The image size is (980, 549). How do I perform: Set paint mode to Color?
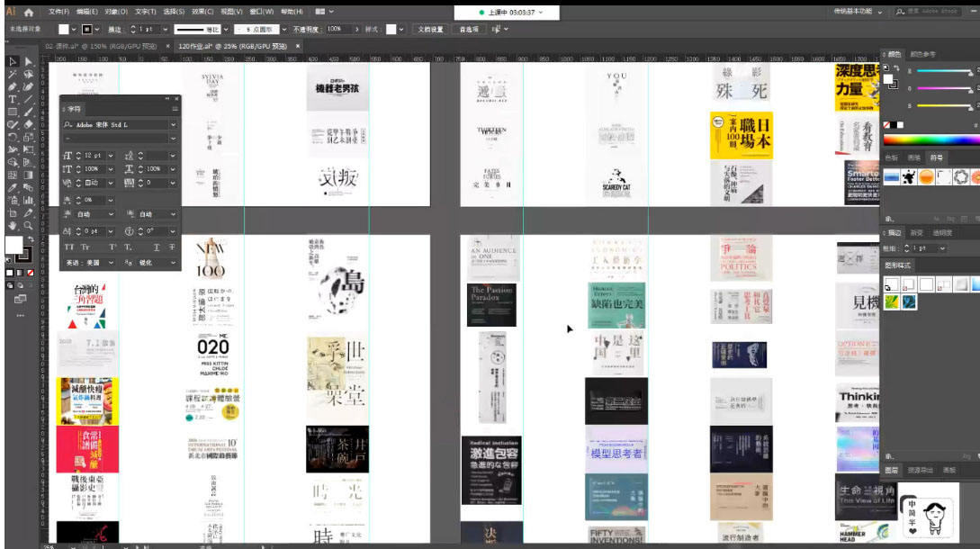(x=9, y=273)
